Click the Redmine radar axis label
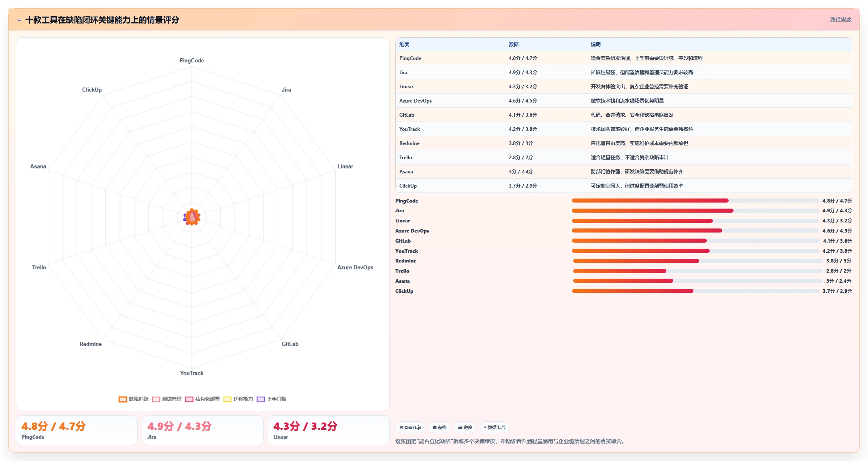 tap(91, 344)
